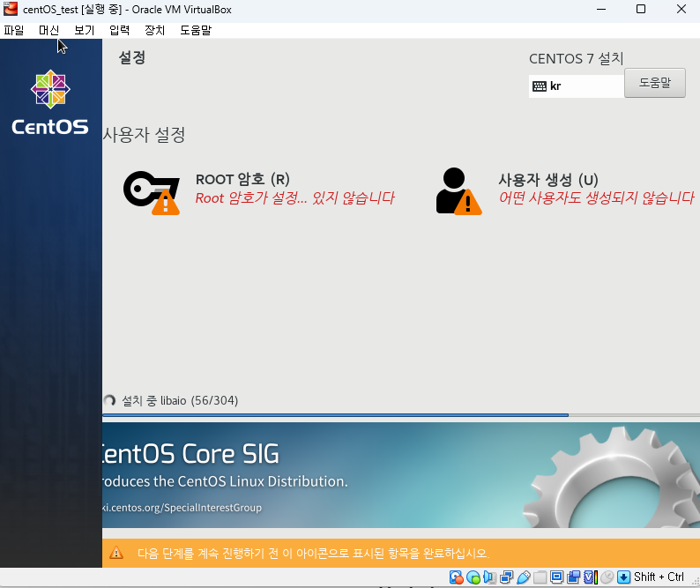Viewport: 700px width, 588px height.
Task: Click the mouse integration status icon
Action: coord(607,577)
